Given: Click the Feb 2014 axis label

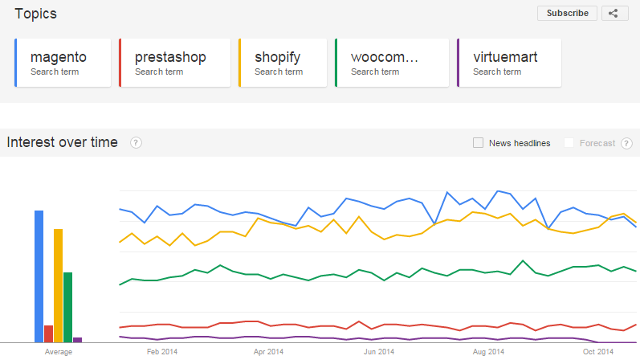Looking at the screenshot, I should (162, 352).
